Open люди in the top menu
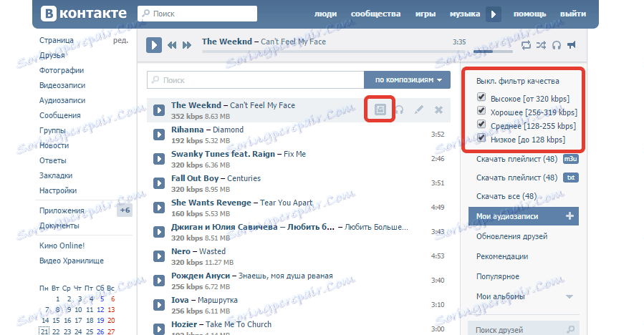This screenshot has height=335, width=644. 325,14
